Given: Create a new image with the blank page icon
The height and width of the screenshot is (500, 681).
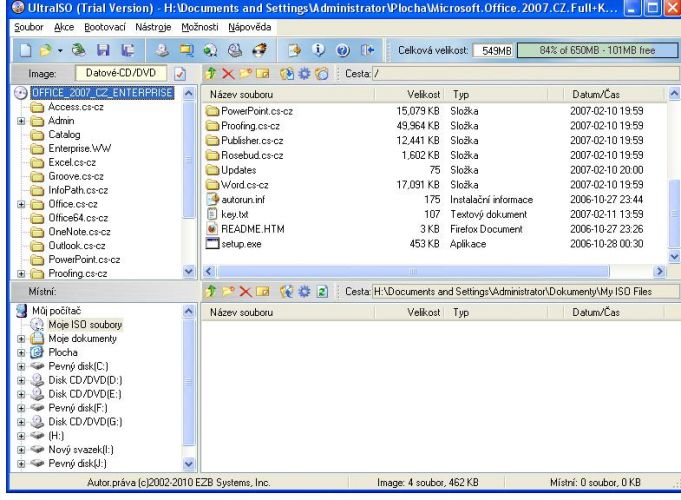Looking at the screenshot, I should coord(25,50).
